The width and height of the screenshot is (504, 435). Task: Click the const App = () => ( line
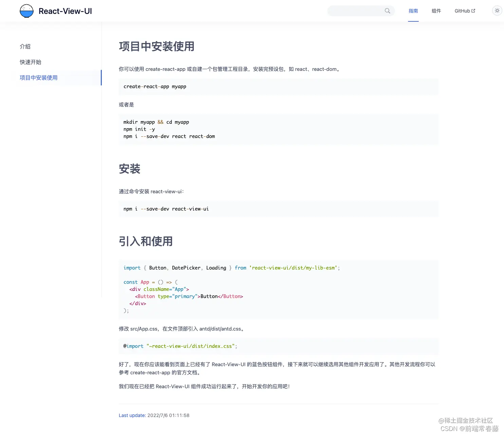tap(151, 282)
